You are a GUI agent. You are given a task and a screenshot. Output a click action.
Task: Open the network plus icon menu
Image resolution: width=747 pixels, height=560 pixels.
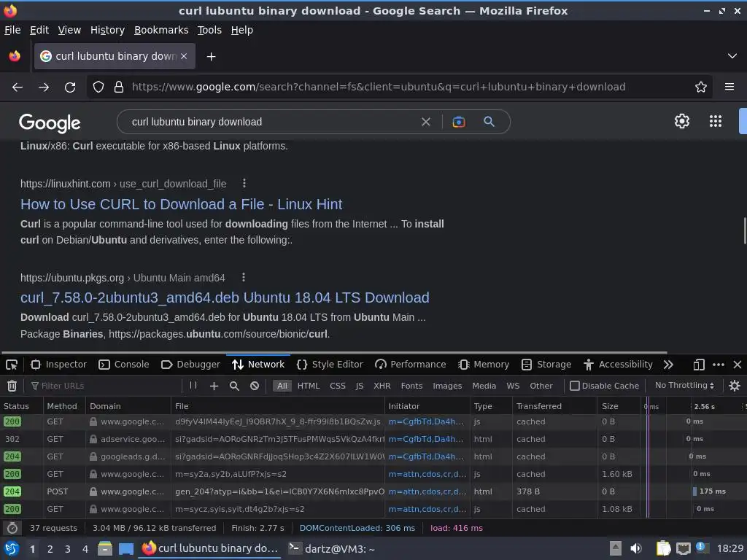click(x=214, y=386)
